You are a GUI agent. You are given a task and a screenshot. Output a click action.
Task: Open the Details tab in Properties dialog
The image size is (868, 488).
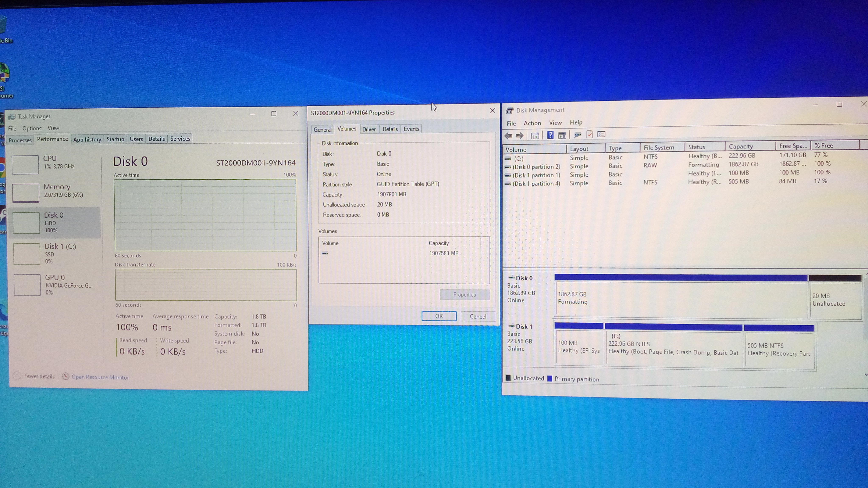click(x=390, y=129)
